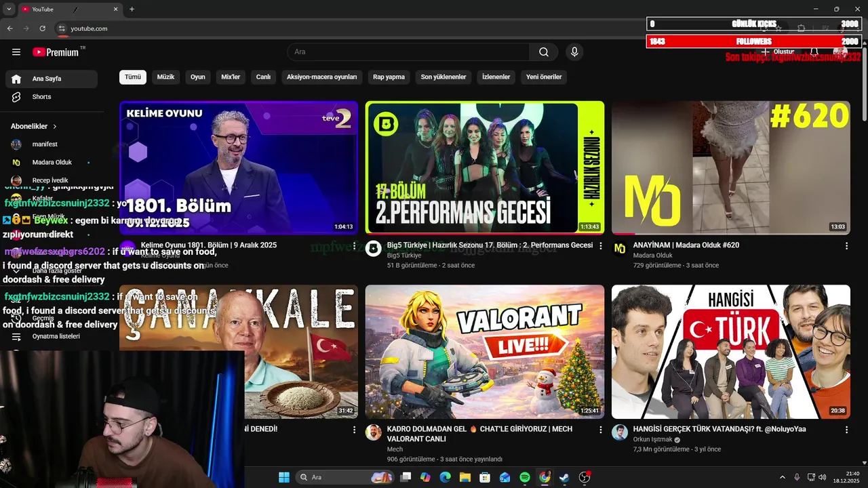The width and height of the screenshot is (868, 488).
Task: Click the YouTube Ara search field
Action: pyautogui.click(x=408, y=52)
